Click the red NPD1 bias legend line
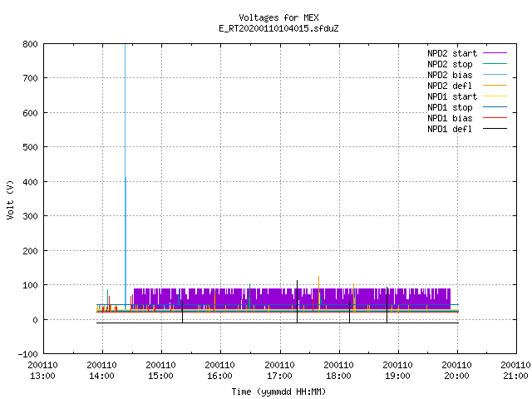The width and height of the screenshot is (532, 399). (495, 118)
